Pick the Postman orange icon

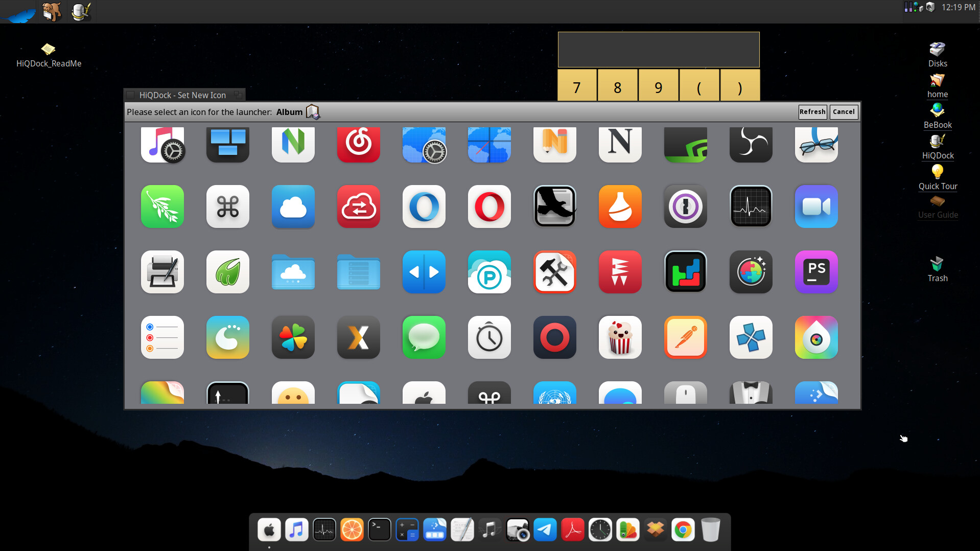pyautogui.click(x=685, y=337)
